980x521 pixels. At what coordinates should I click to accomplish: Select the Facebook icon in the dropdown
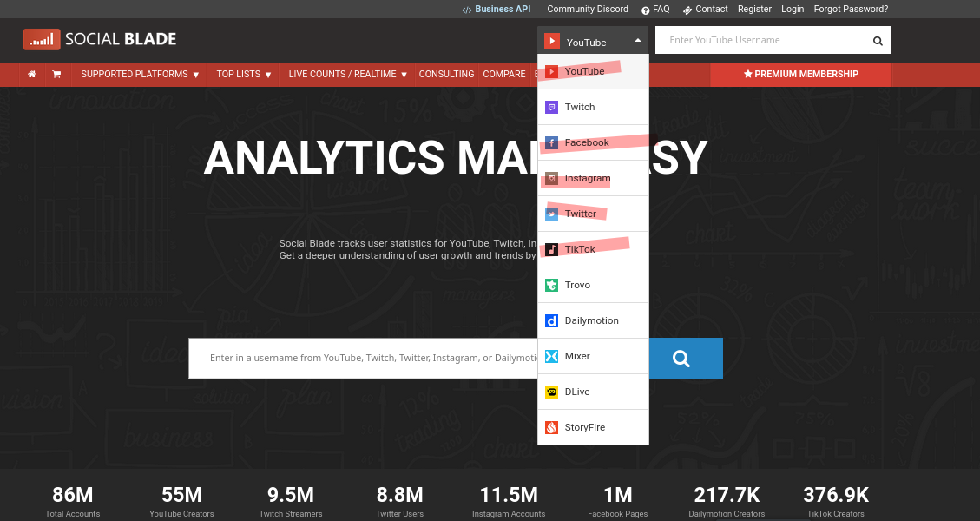pos(551,142)
